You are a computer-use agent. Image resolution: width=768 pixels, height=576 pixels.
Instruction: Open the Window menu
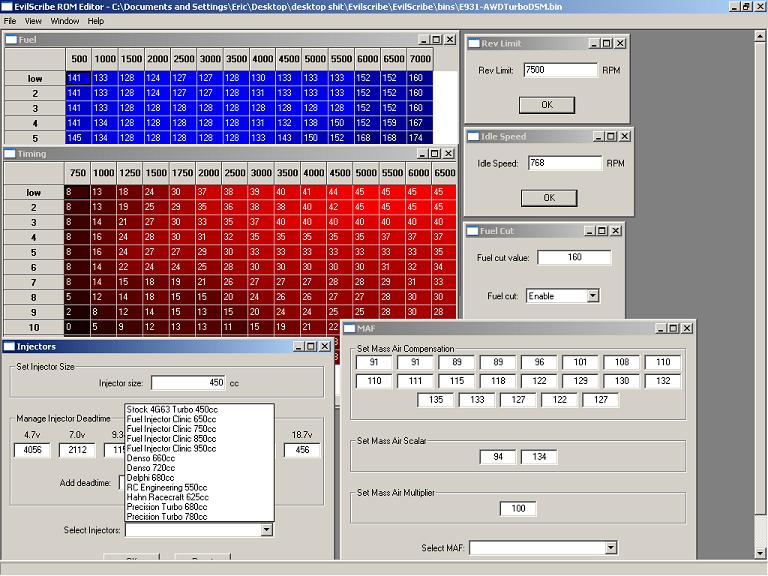tap(65, 20)
